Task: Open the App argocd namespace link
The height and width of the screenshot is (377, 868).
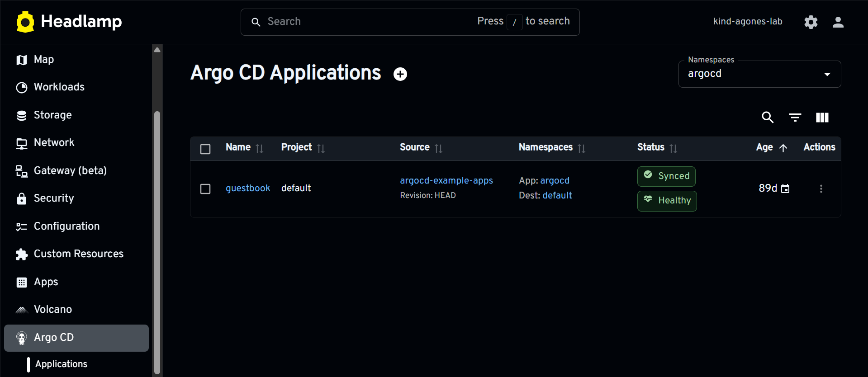Action: coord(555,180)
